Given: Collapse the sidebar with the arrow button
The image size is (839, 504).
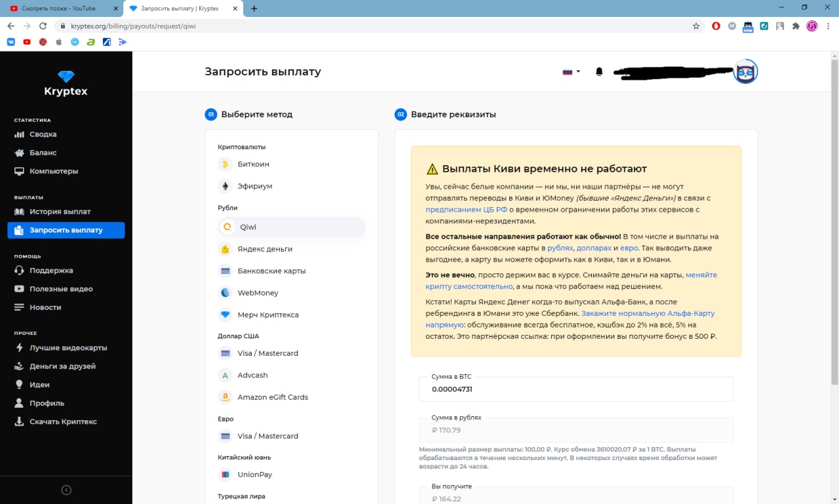Looking at the screenshot, I should (66, 490).
